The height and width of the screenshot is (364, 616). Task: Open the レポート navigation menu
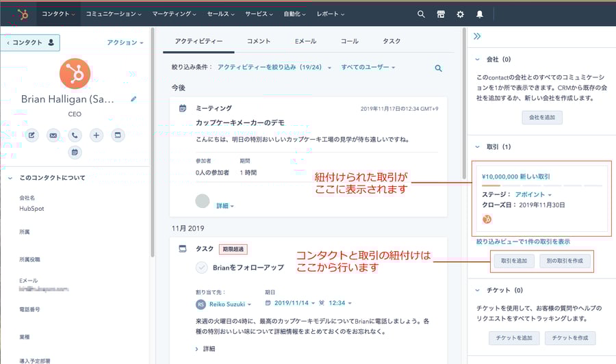(331, 14)
